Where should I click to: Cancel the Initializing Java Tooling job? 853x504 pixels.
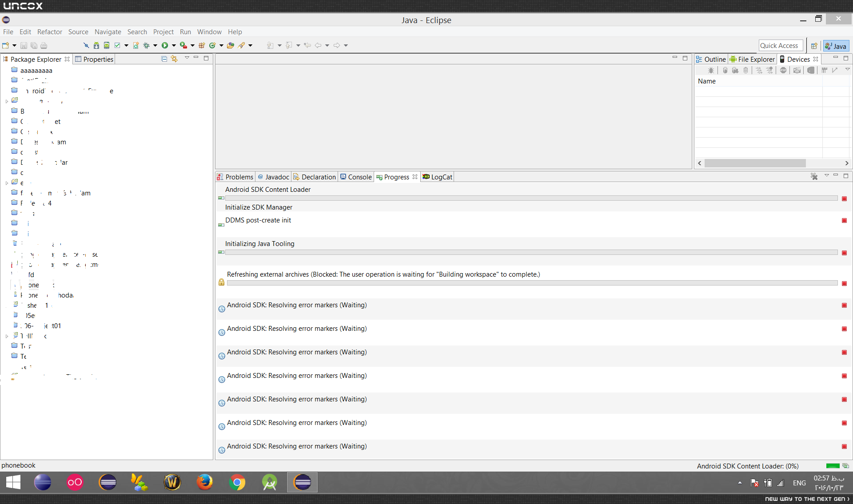(844, 253)
